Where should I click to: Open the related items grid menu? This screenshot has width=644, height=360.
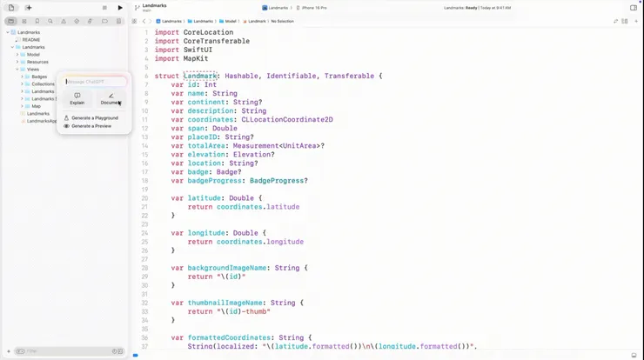(134, 21)
